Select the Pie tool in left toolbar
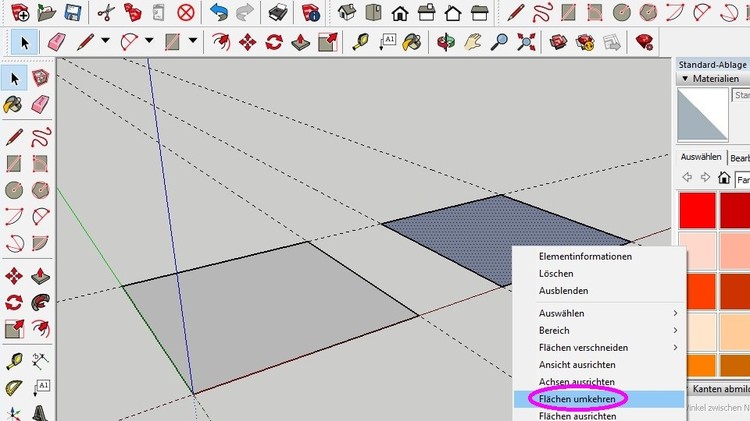Viewport: 750px width, 421px height. point(40,243)
